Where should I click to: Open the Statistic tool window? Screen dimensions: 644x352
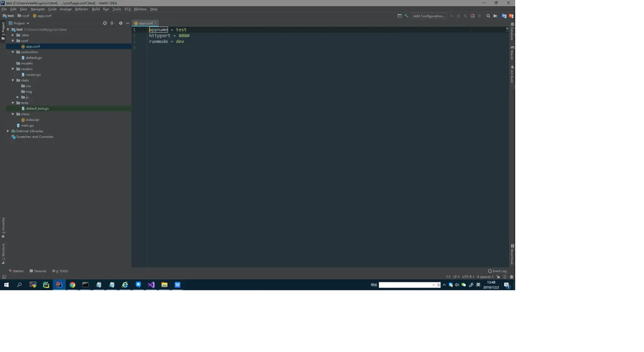click(x=16, y=271)
